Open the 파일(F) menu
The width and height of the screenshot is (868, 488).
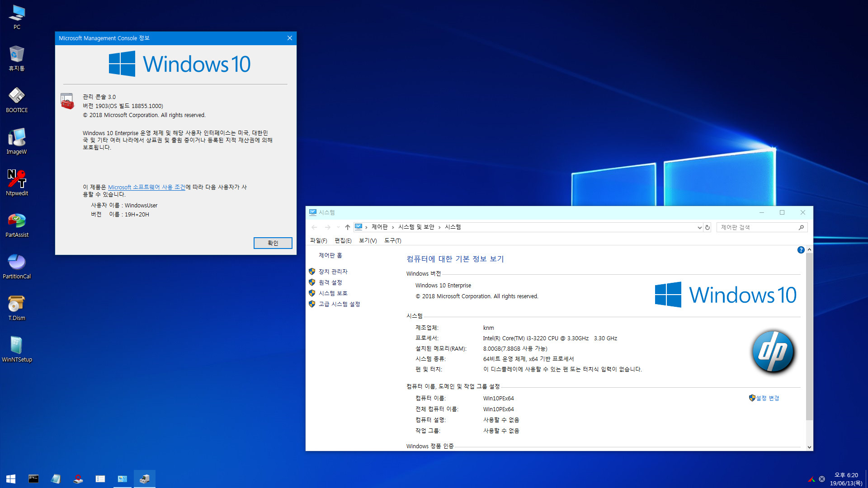(318, 240)
